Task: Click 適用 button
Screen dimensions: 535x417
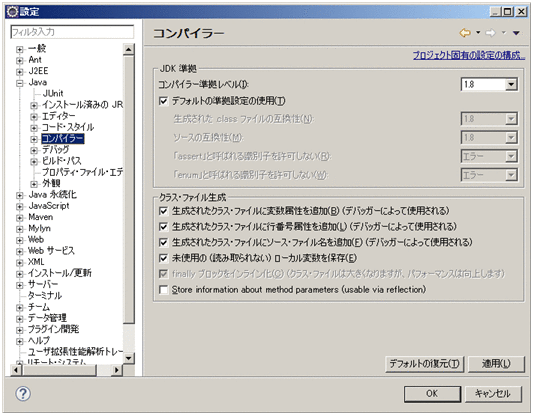Action: click(496, 364)
